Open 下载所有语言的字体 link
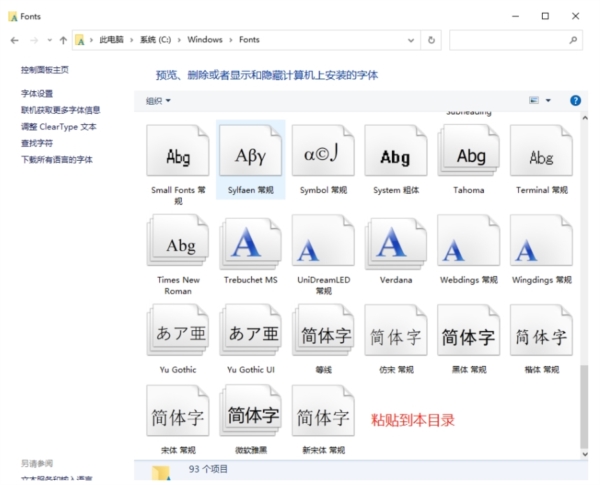The image size is (600, 485). pyautogui.click(x=57, y=160)
